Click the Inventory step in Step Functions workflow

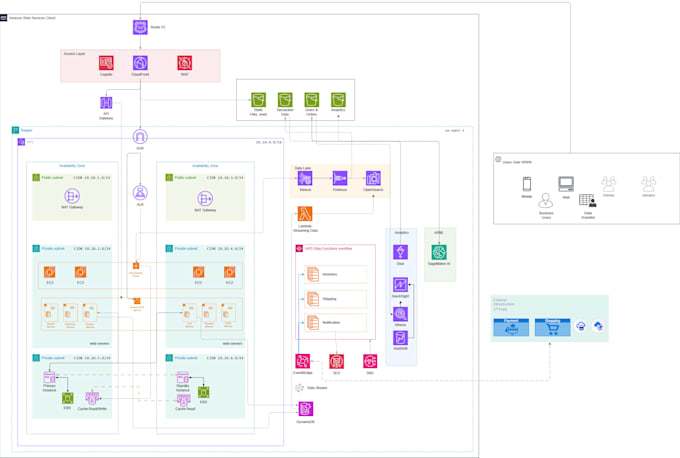coord(335,275)
